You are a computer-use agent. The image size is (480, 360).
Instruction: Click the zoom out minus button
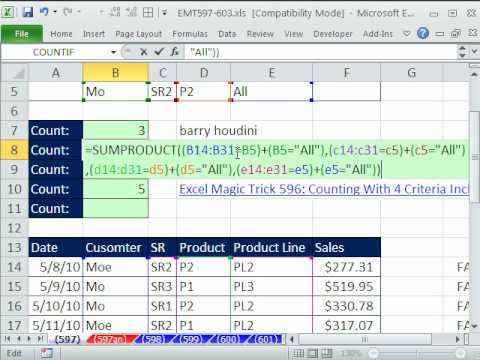(374, 353)
